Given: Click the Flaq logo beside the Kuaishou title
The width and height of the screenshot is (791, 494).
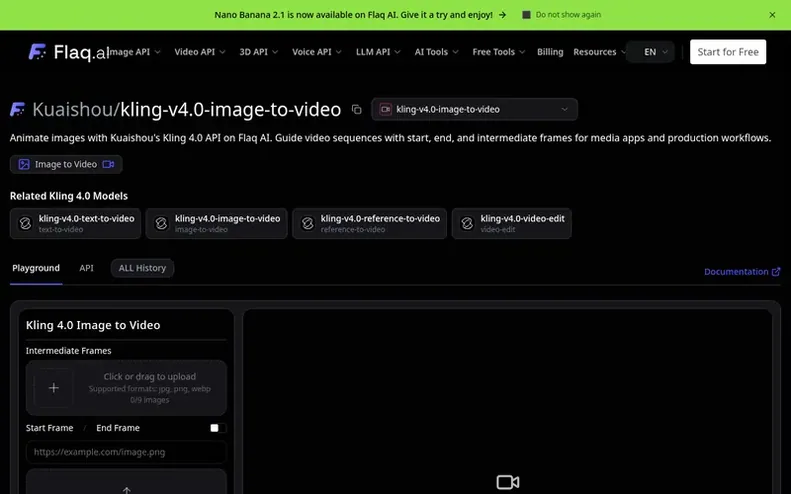Looking at the screenshot, I should [17, 109].
